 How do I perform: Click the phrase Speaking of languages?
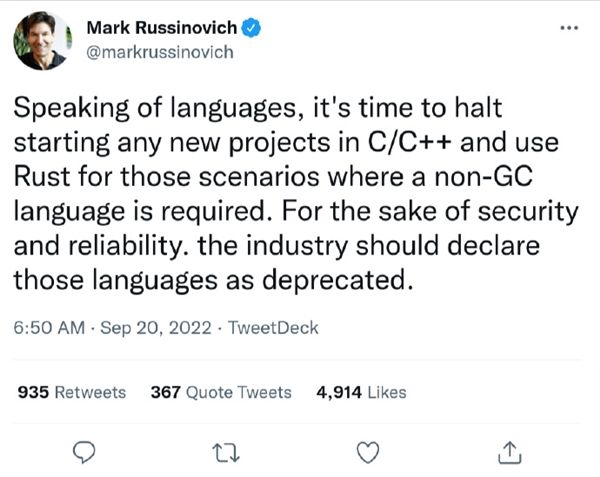pos(155,108)
